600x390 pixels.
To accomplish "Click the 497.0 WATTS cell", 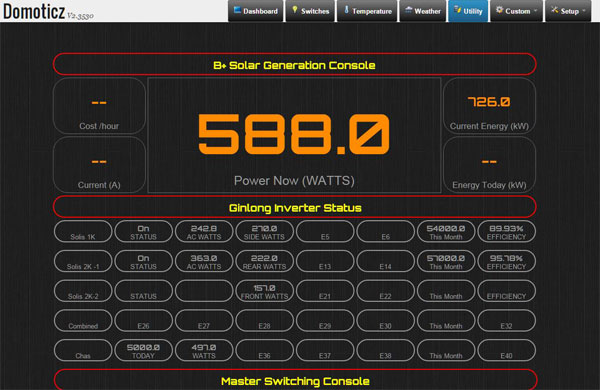I will coord(204,351).
